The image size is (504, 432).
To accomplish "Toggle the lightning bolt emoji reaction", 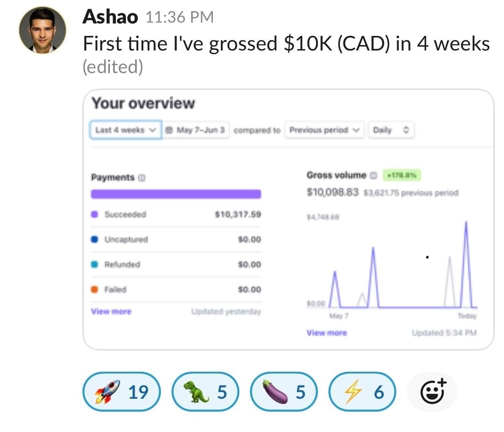I will pyautogui.click(x=362, y=392).
